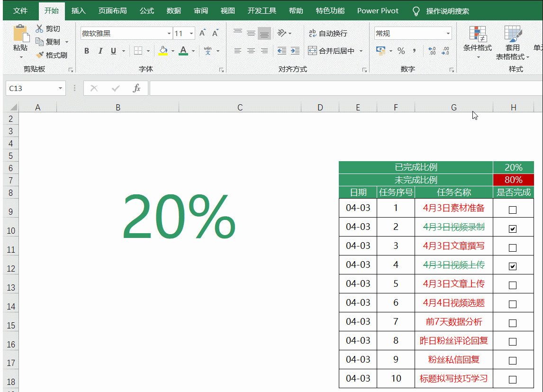The image size is (543, 392).
Task: Switch to the 插入 (Insert) tab
Action: pyautogui.click(x=78, y=11)
